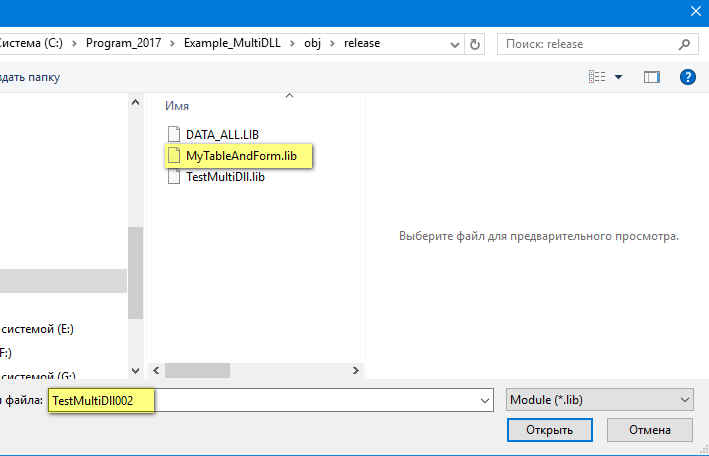Open the help question mark icon
The width and height of the screenshot is (709, 456).
pos(687,77)
